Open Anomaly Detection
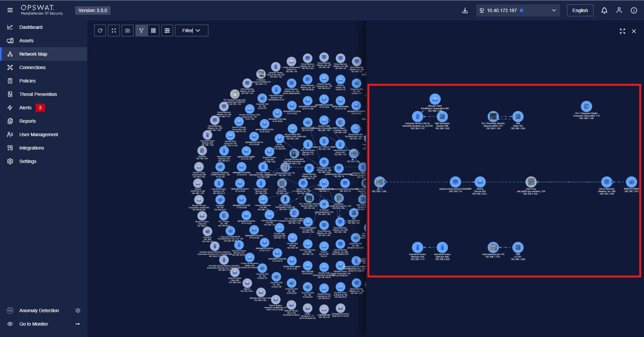The width and height of the screenshot is (644, 337). (x=39, y=311)
